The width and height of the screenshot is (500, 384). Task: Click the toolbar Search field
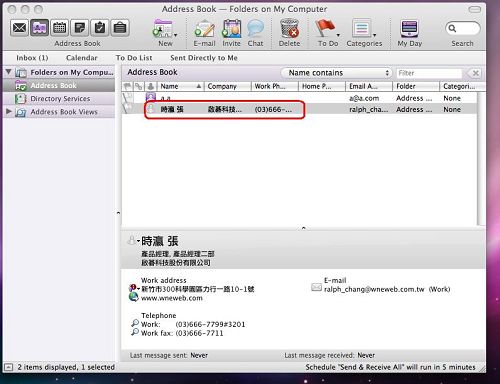coord(462,28)
